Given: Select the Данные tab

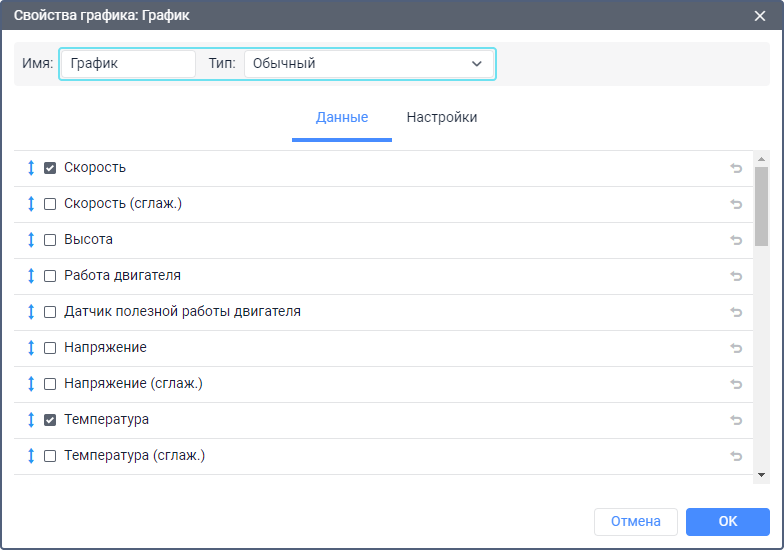Looking at the screenshot, I should [342, 118].
